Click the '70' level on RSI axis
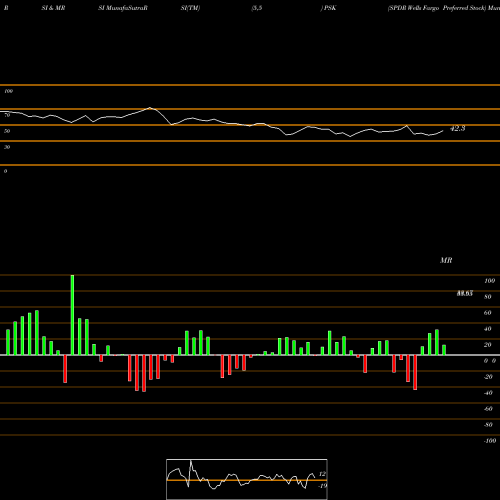This screenshot has width=500, height=500. (x=7, y=115)
